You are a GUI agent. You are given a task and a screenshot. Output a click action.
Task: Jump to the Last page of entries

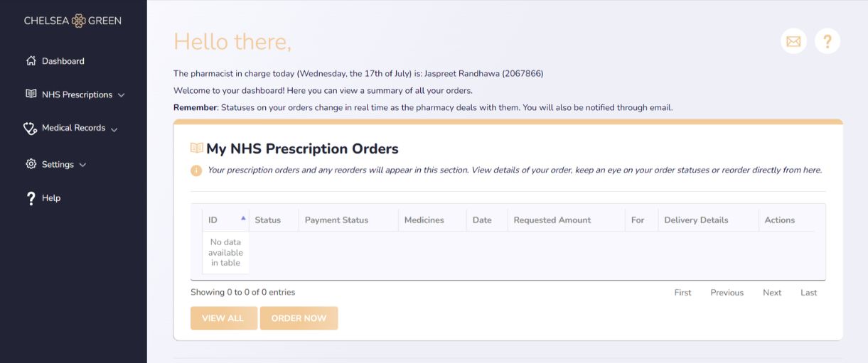[809, 293]
